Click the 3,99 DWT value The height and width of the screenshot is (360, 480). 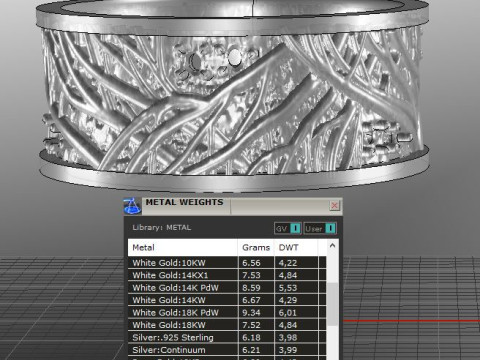(288, 350)
